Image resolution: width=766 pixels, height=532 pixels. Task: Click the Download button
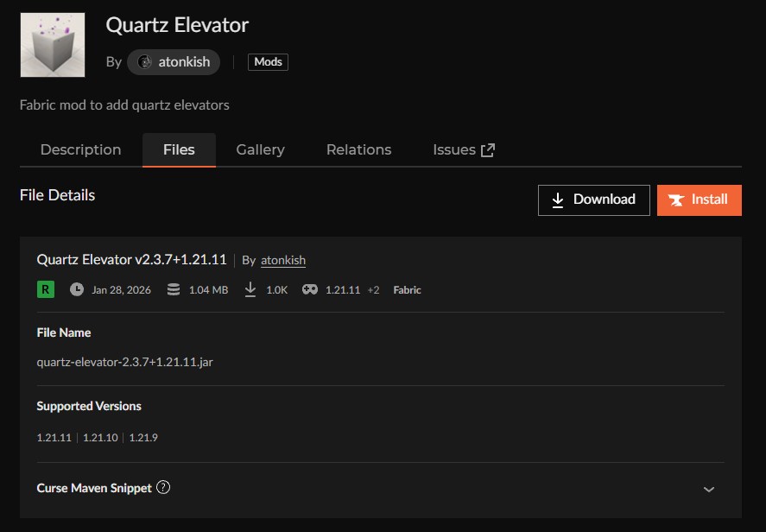click(593, 199)
